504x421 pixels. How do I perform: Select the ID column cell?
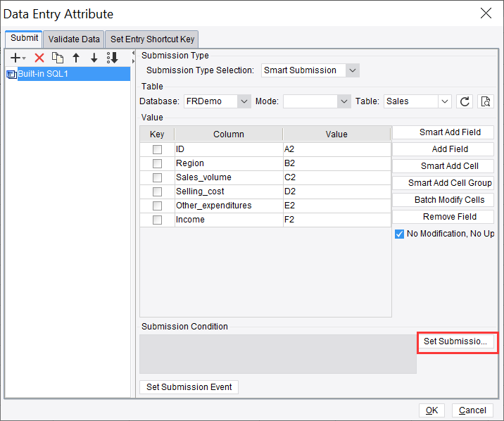pos(229,149)
